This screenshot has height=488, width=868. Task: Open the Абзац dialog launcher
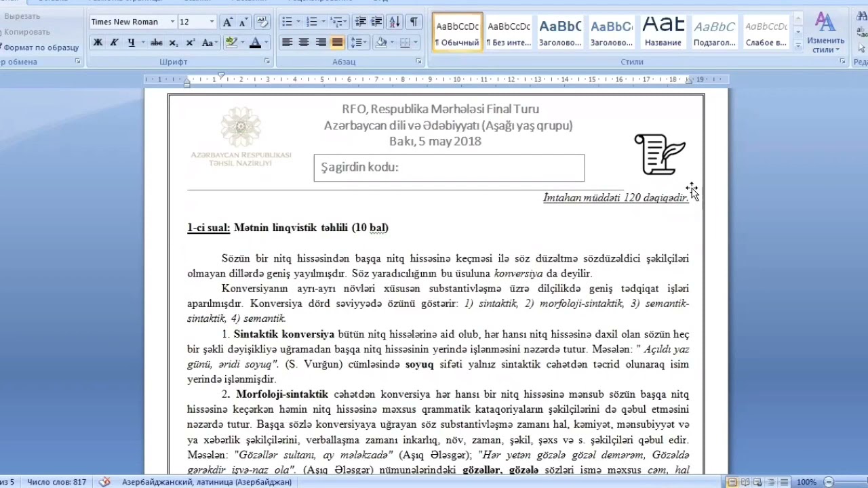point(418,62)
